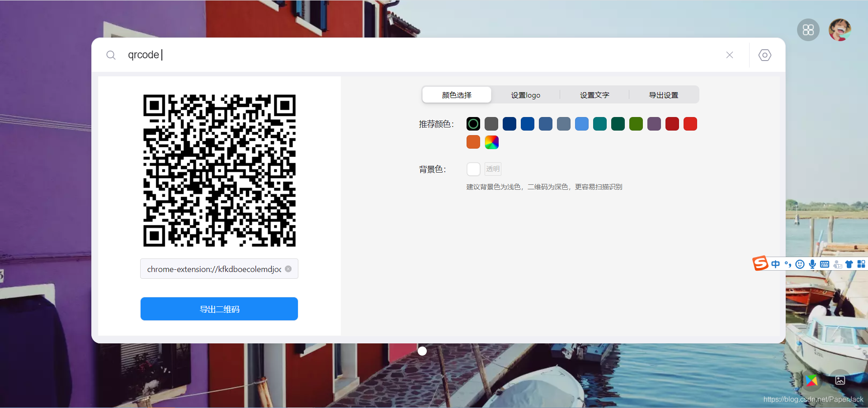The width and height of the screenshot is (868, 408).
Task: Open the Sogou emoji panel icon
Action: pos(800,264)
